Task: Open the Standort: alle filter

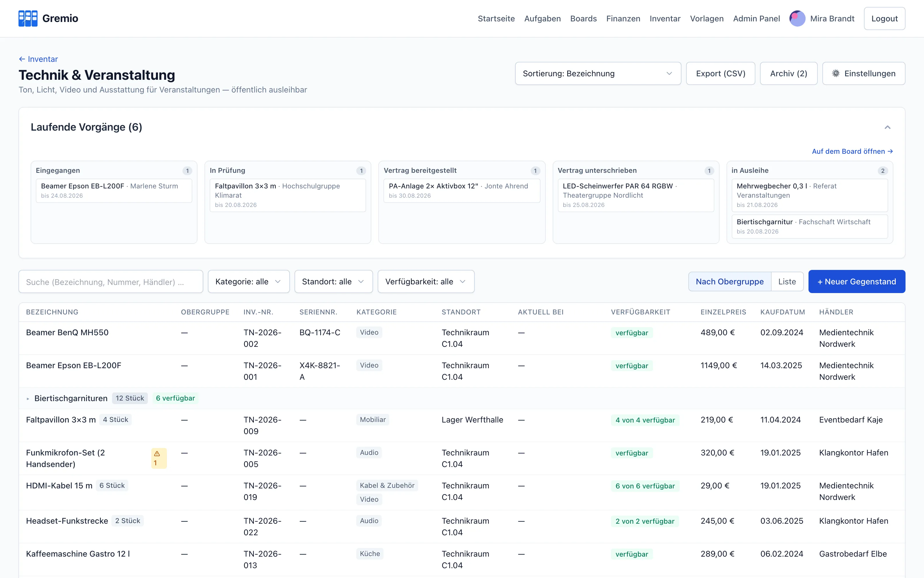Action: 333,282
